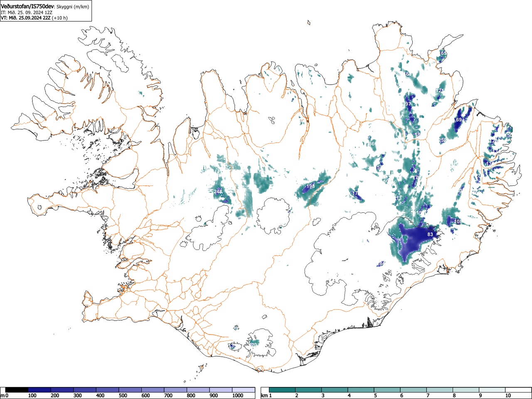Click the 6–7 km light teal swatch
532x399 pixels.
tap(413, 390)
